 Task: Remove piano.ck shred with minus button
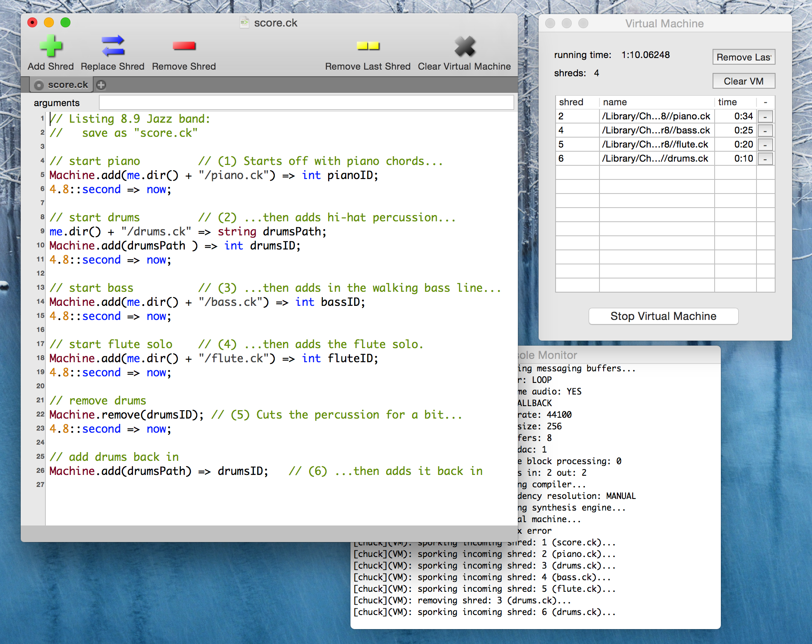click(765, 117)
